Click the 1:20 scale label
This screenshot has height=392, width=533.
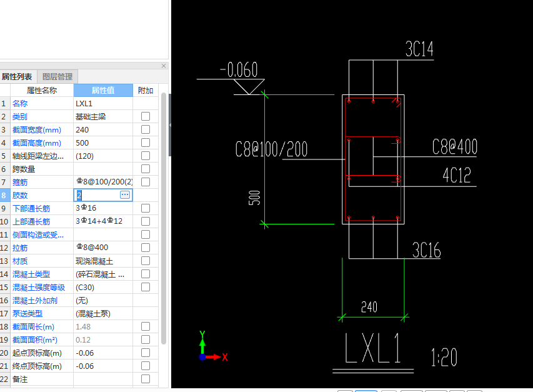coord(444,357)
